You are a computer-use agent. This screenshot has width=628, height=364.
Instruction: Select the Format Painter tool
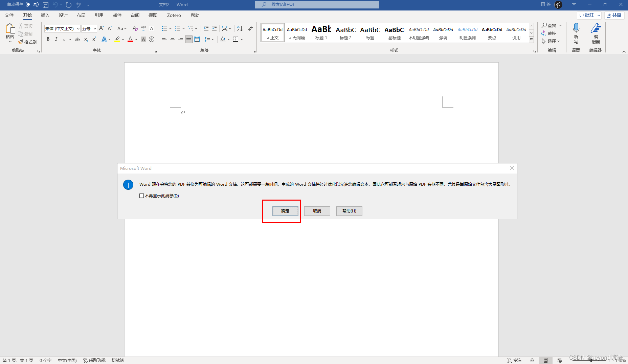27,42
